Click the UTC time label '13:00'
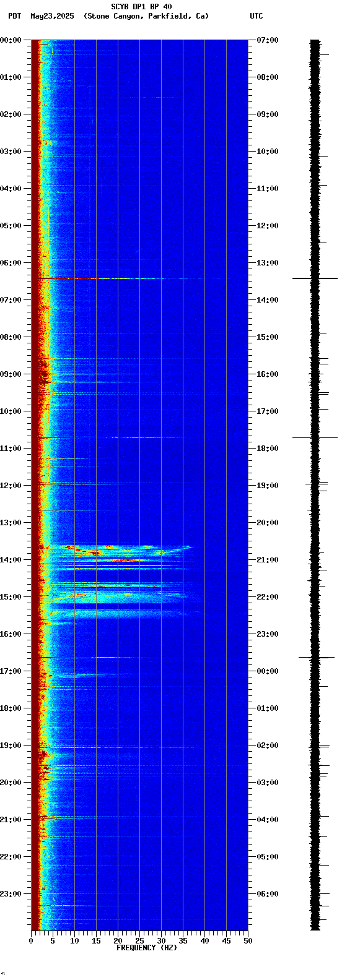Image resolution: width=342 pixels, height=980 pixels. 268,263
